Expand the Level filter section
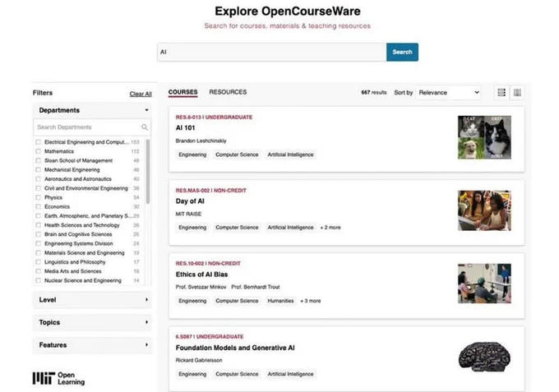Viewport: 559px width, 392px height. coord(92,300)
